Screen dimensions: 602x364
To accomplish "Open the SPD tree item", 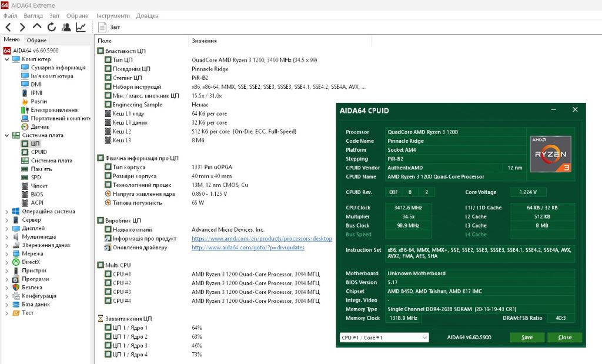I will pyautogui.click(x=36, y=178).
